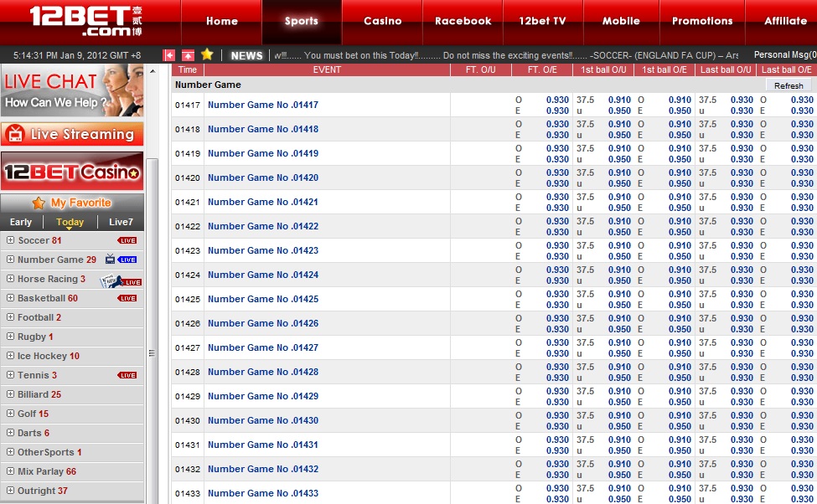
Task: Click the TV icon beside Number Game
Action: point(110,259)
